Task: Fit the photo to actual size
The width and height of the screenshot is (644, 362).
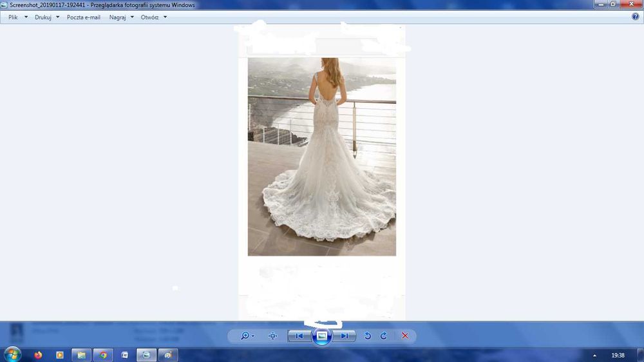Action: click(x=272, y=336)
